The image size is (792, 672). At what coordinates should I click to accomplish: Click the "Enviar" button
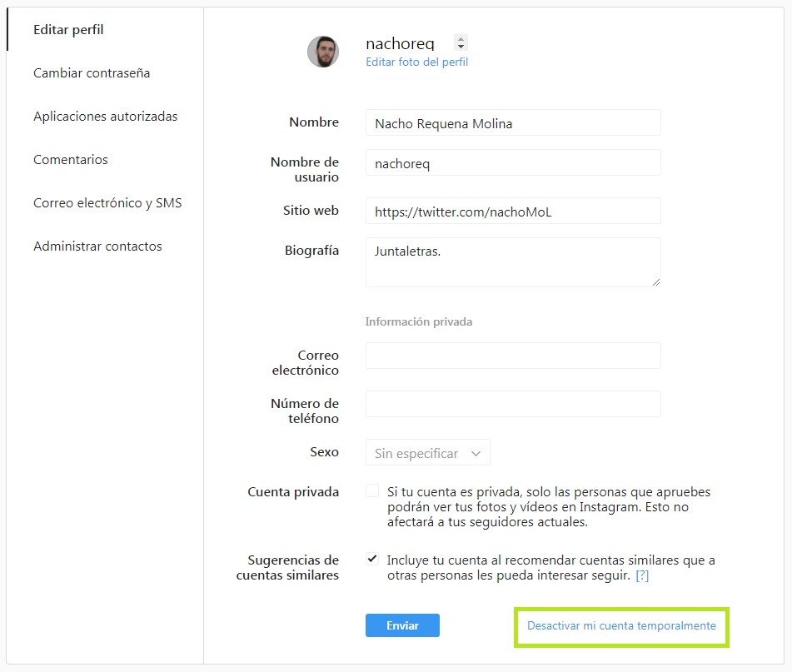402,625
